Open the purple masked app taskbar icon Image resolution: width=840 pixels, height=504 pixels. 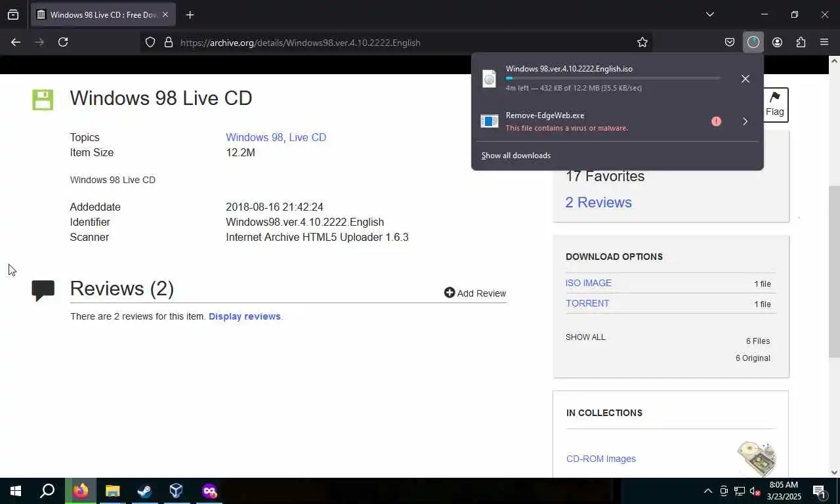tap(209, 491)
